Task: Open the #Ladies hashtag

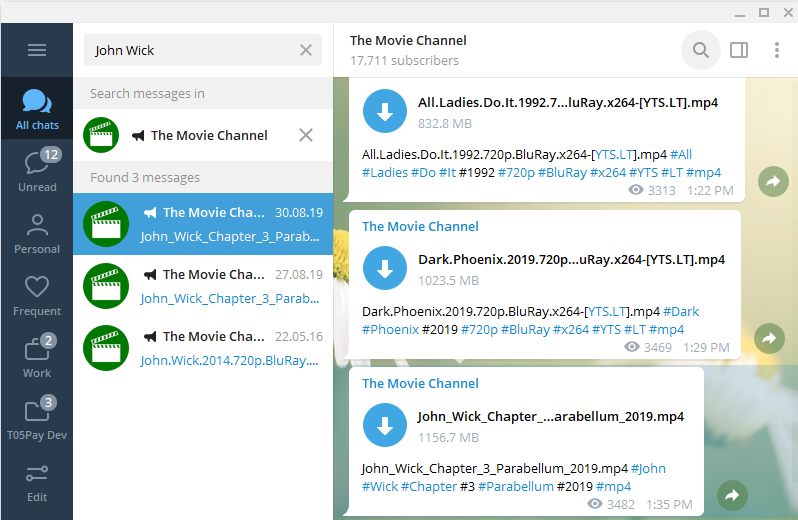Action: click(x=385, y=172)
